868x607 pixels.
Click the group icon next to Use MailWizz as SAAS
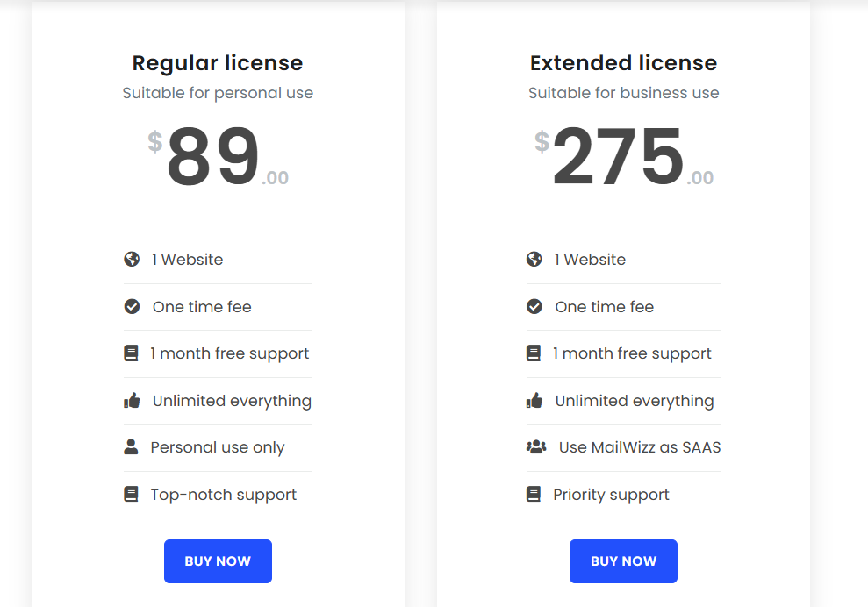pyautogui.click(x=535, y=446)
